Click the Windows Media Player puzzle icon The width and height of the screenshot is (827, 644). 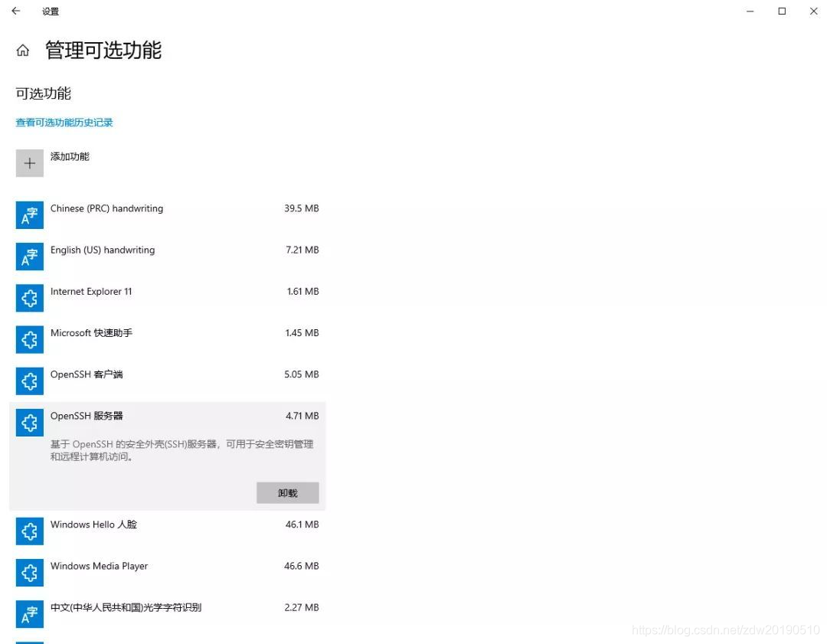point(30,573)
